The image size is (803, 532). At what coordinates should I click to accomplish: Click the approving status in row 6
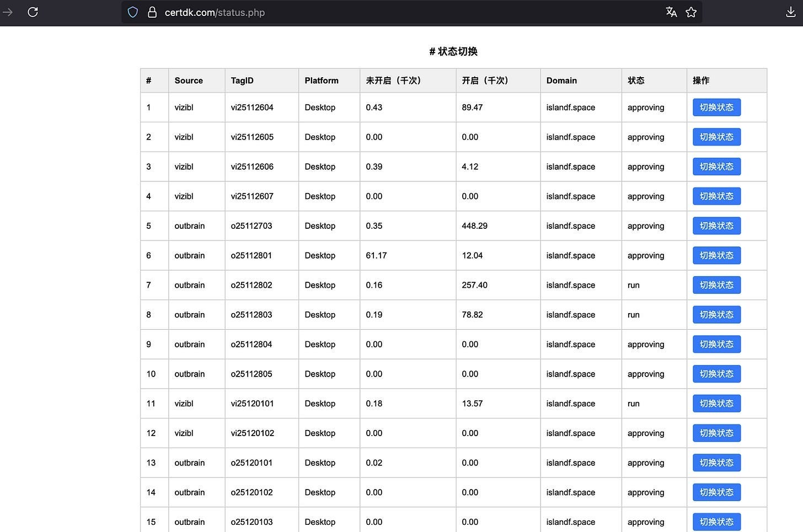point(646,256)
